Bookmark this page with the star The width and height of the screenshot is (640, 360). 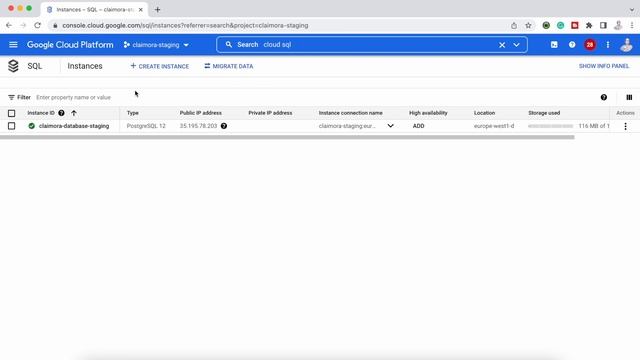(x=528, y=25)
